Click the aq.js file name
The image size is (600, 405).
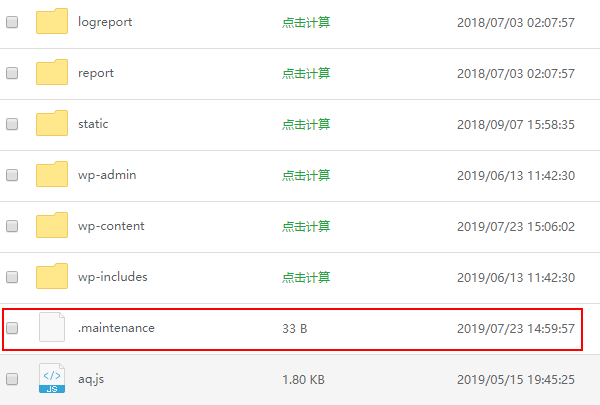pyautogui.click(x=91, y=379)
